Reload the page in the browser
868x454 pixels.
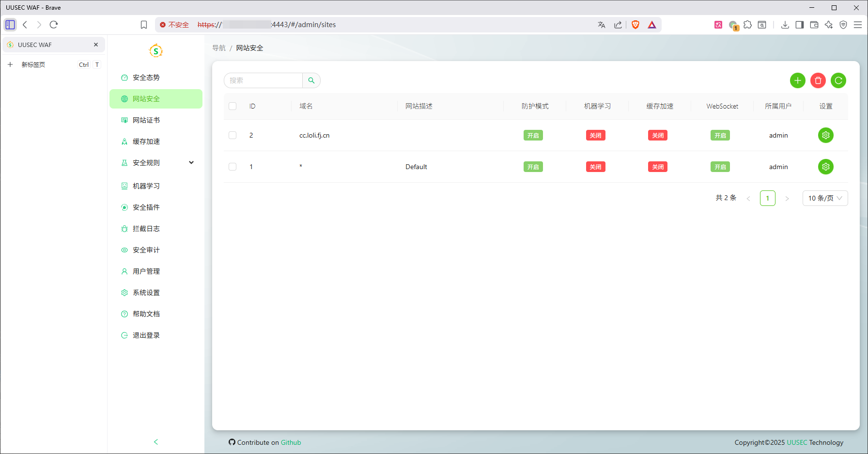tap(54, 25)
